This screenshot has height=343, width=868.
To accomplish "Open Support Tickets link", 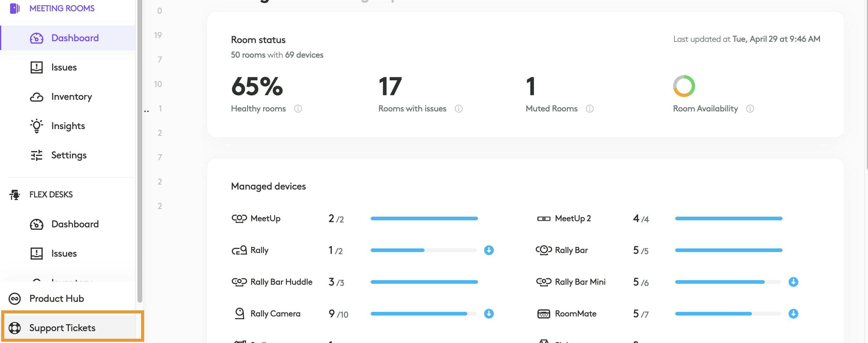I will point(62,327).
